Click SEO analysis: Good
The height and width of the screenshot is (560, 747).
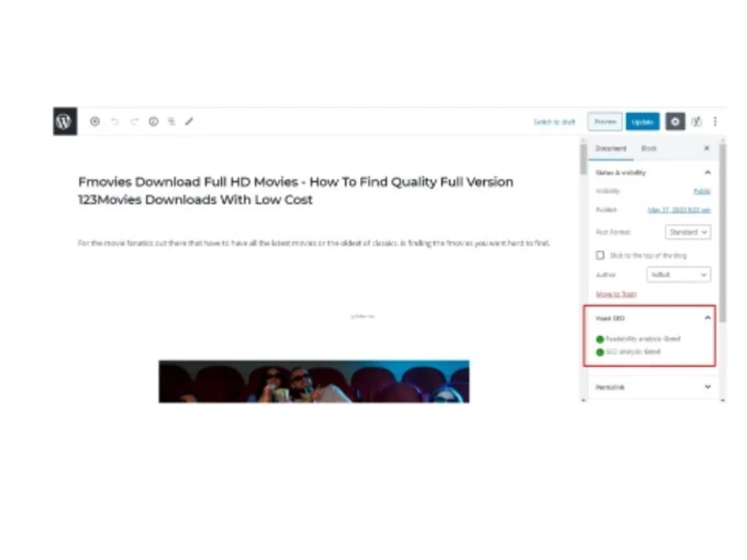(x=628, y=352)
